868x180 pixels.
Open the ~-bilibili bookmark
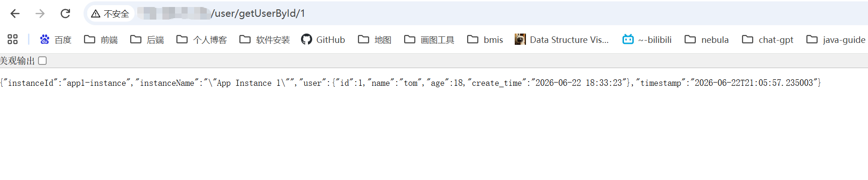(647, 40)
